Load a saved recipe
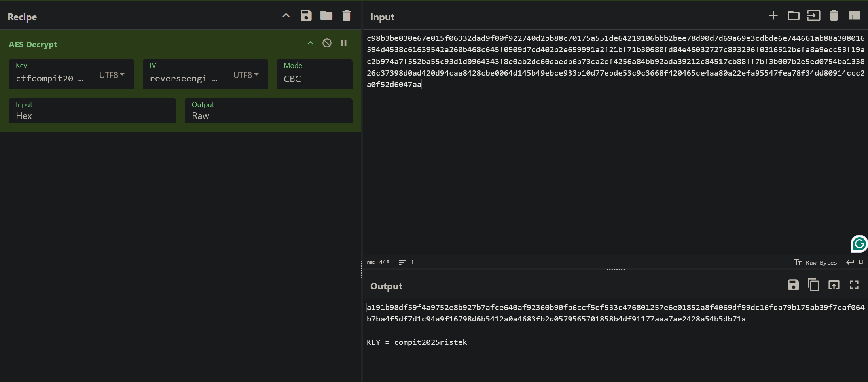 (x=326, y=15)
